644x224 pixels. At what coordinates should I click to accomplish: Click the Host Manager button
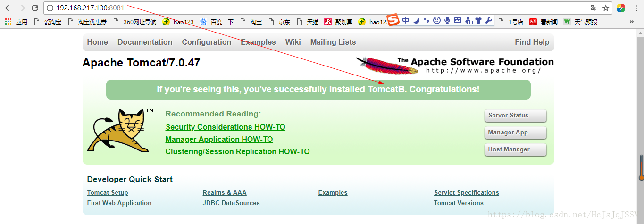coord(515,149)
